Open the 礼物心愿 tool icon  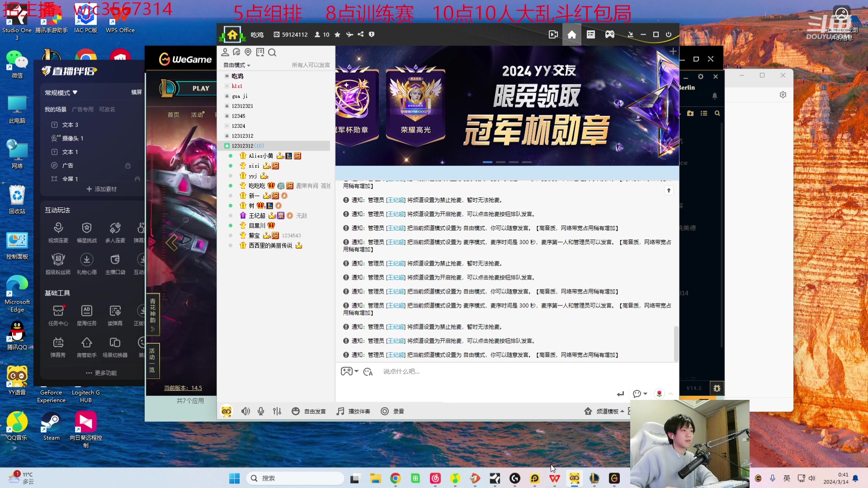coord(87,264)
